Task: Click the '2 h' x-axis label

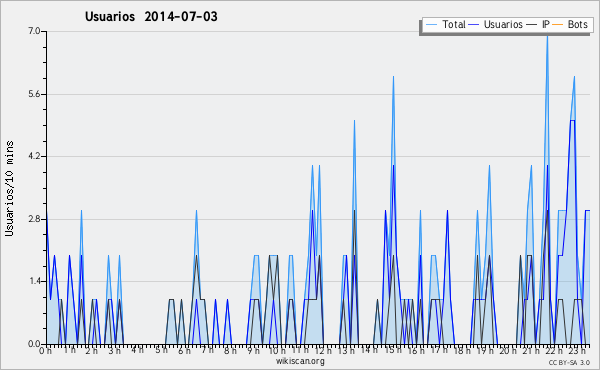Action: (x=91, y=351)
